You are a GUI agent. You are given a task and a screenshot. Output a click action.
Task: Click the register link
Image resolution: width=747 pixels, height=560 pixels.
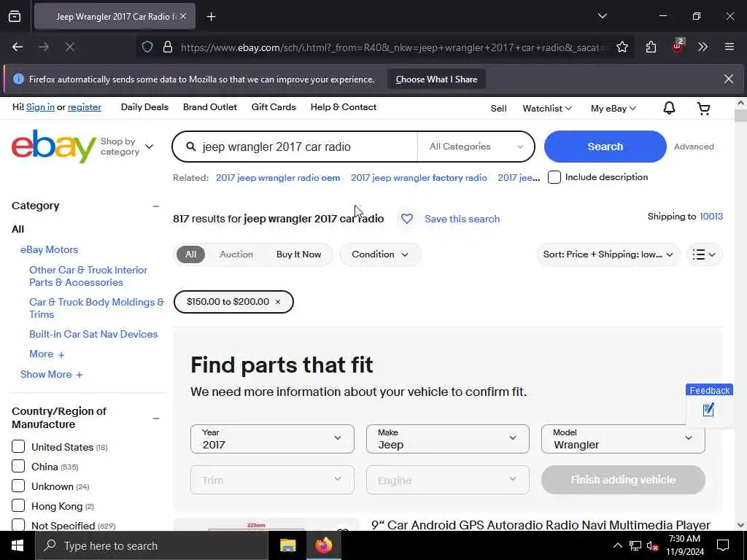[x=85, y=107]
